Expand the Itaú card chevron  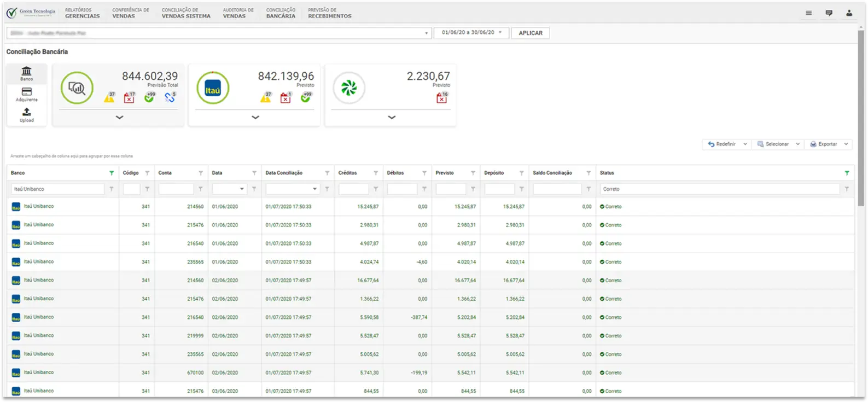click(x=255, y=117)
